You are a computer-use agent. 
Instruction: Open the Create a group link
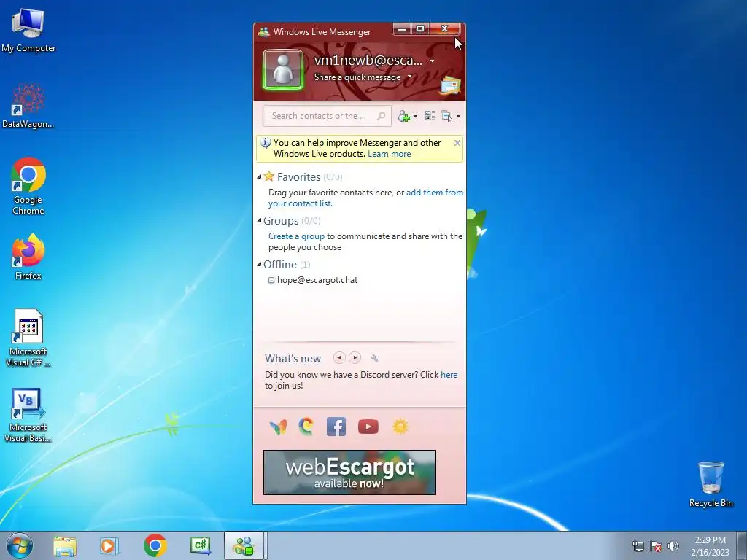pyautogui.click(x=296, y=236)
